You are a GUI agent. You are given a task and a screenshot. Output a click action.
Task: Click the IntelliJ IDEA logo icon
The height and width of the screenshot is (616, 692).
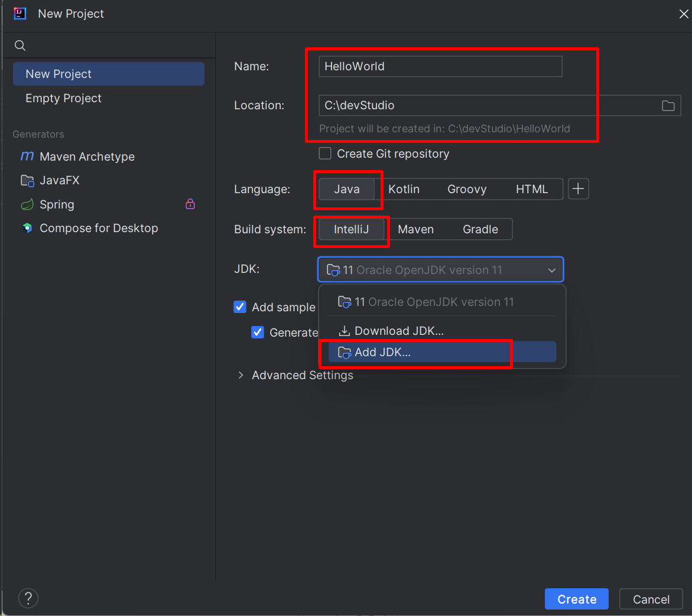(x=20, y=14)
